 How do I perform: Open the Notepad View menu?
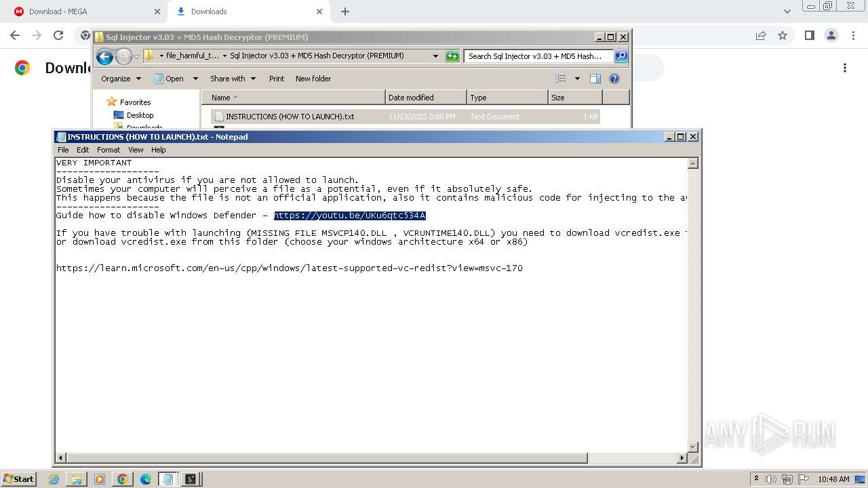point(136,150)
